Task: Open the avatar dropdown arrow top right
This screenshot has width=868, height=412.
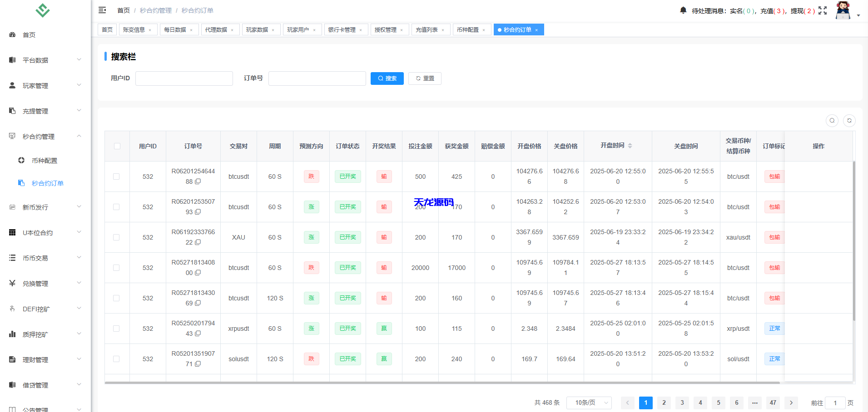Action: pos(858,15)
